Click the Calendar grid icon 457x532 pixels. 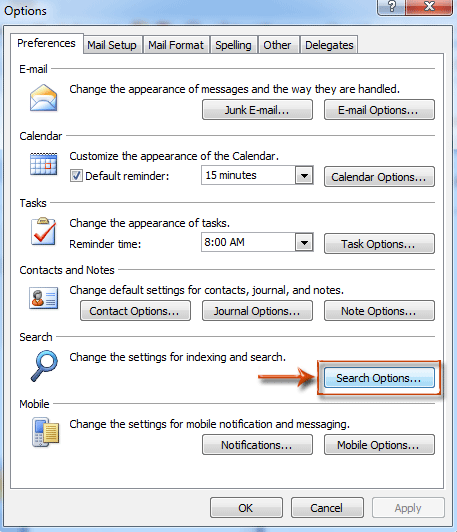[43, 164]
